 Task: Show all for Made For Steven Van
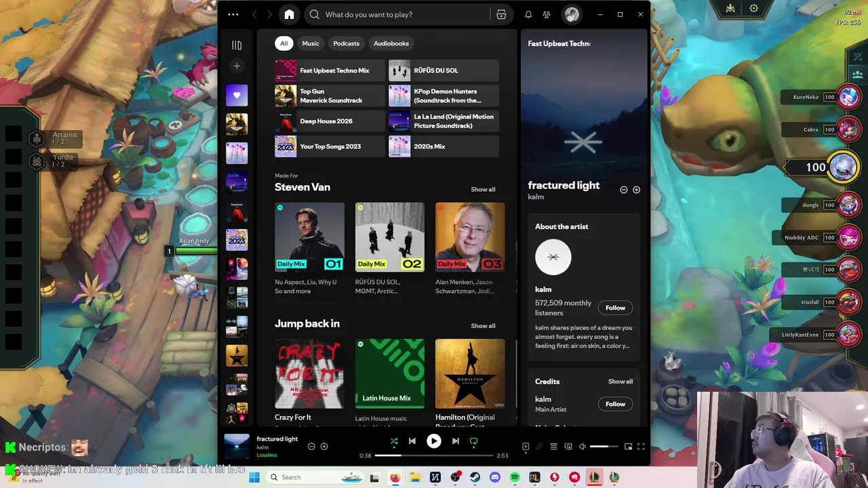[x=483, y=190]
